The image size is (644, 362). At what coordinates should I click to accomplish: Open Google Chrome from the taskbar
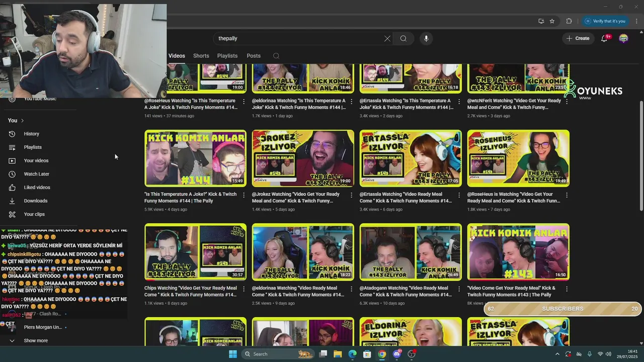[x=382, y=354]
